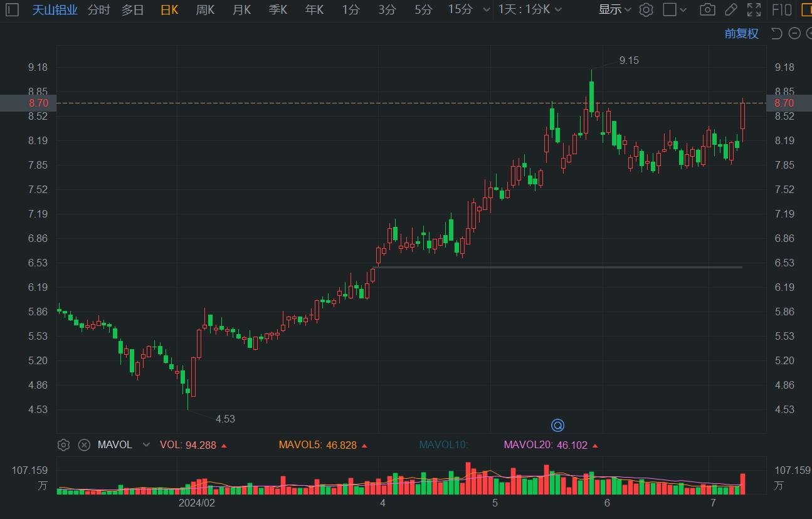The image size is (812, 519).
Task: Open the 显示 display dropdown
Action: pos(614,9)
